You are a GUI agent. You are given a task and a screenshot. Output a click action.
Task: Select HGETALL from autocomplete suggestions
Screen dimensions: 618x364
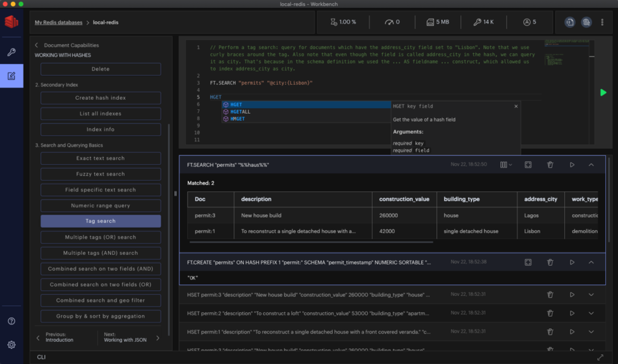[240, 112]
